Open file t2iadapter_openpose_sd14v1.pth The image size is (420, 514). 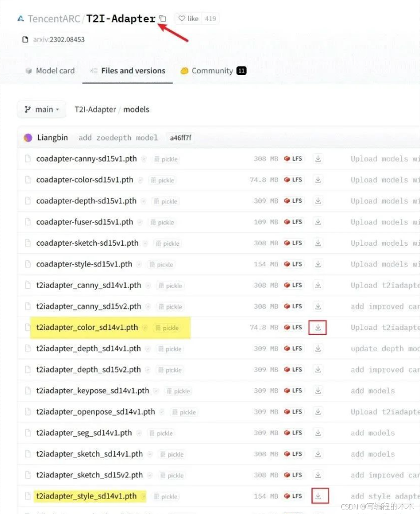point(95,412)
